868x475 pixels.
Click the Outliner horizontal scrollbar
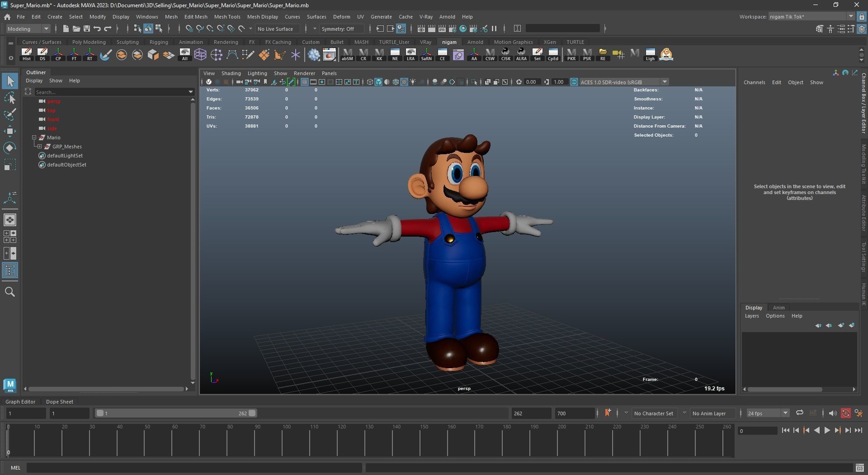click(106, 389)
